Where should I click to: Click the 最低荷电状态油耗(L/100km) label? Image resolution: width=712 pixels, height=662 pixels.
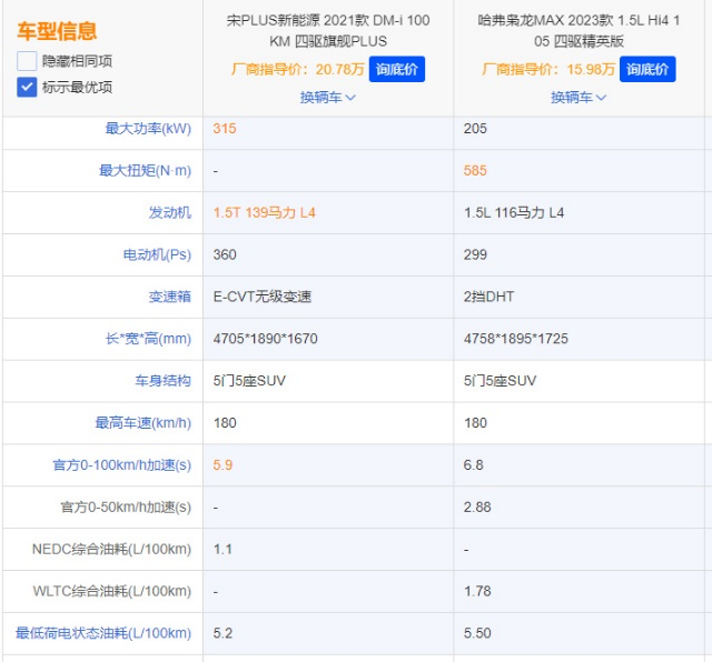[104, 633]
